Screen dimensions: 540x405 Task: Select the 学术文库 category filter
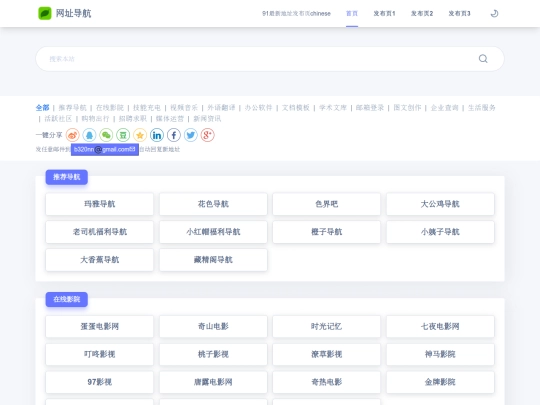333,108
